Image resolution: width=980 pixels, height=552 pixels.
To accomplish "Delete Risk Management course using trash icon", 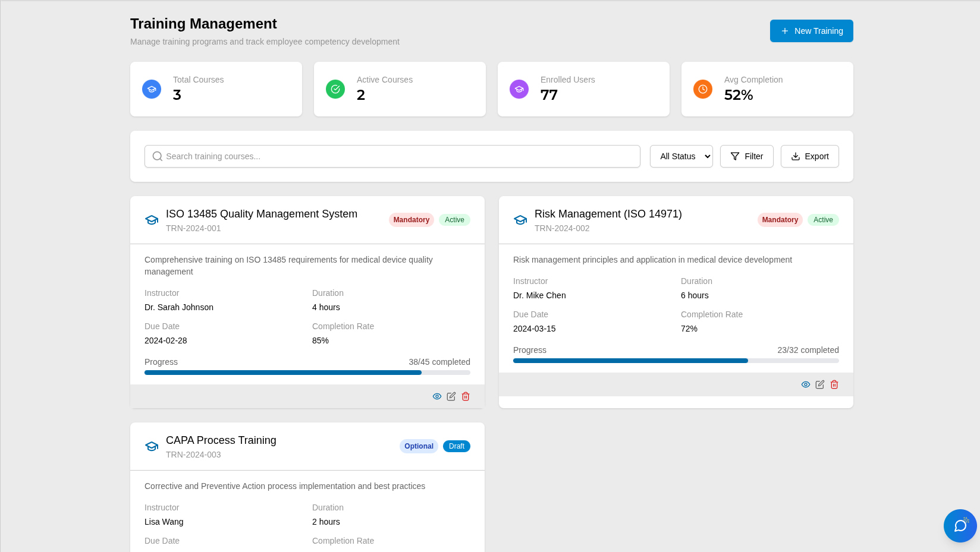I will [x=834, y=384].
